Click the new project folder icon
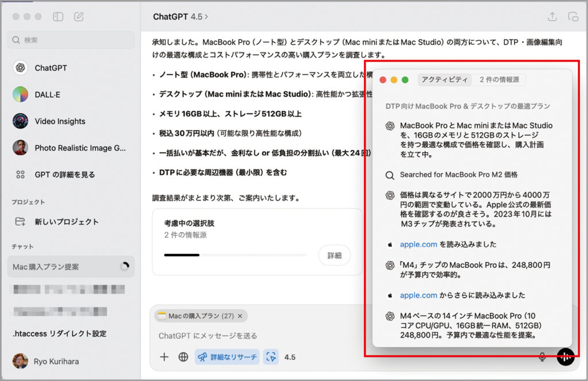Screen dimensions: 588x381 coord(20,221)
